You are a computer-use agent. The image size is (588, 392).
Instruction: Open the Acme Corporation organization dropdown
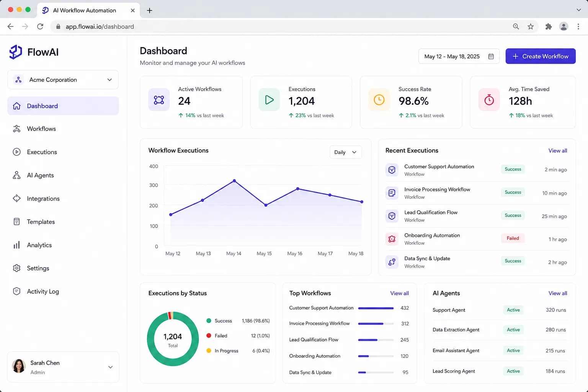tap(63, 80)
